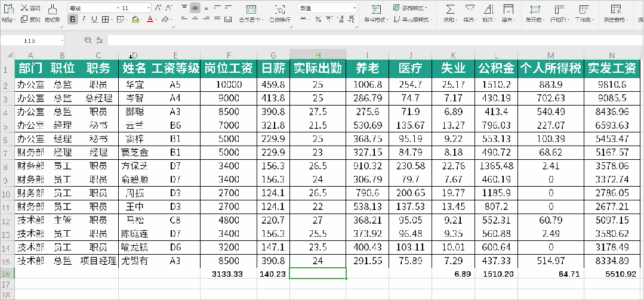Toggle Underline formatting
The width and height of the screenshot is (644, 300).
[94, 19]
